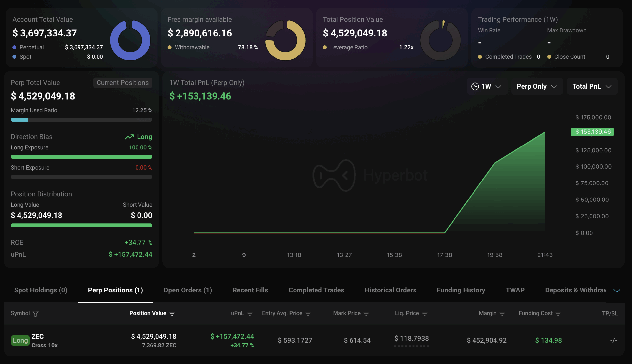Viewport: 632px width, 364px height.
Task: Click Mark Price sort icon
Action: [x=366, y=313]
